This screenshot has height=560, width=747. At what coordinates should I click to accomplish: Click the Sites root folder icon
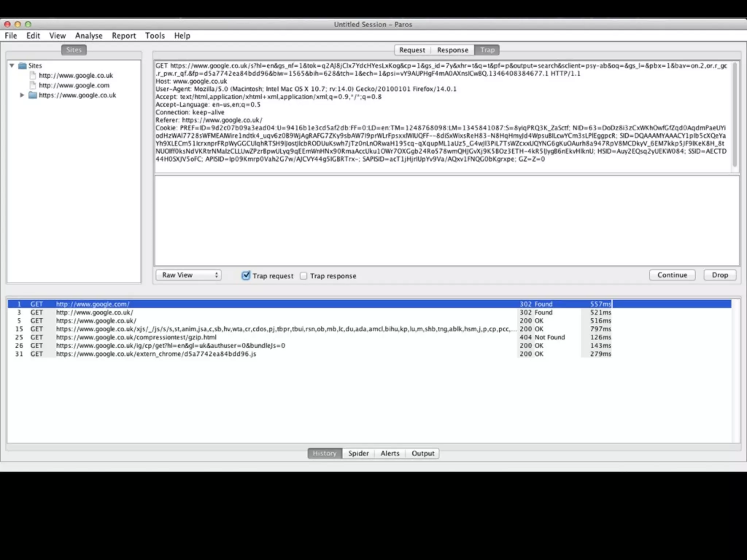point(23,66)
